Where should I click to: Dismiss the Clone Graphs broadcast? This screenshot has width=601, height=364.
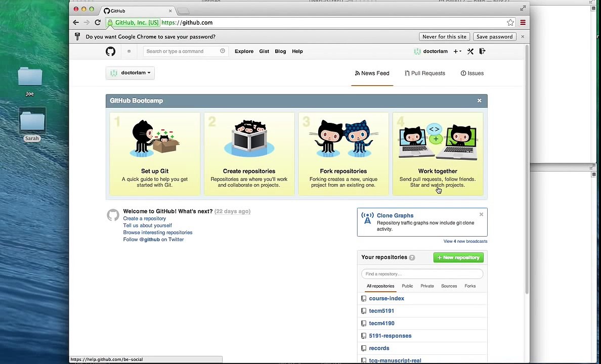pos(482,214)
